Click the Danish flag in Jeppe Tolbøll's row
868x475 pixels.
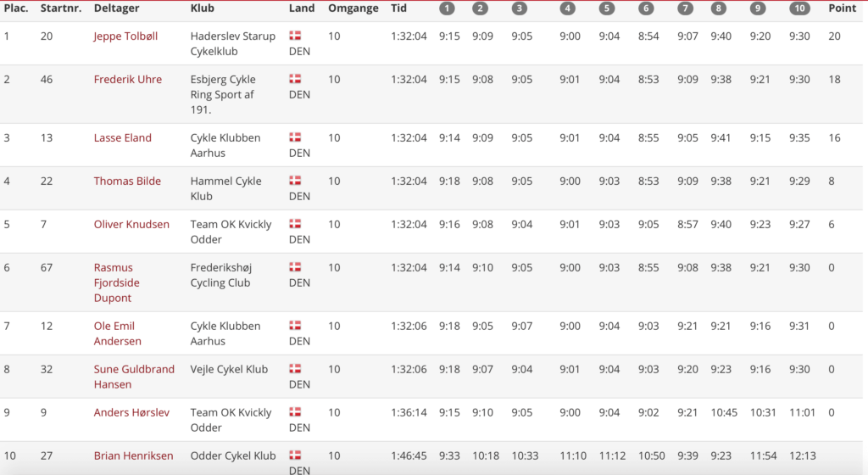point(295,36)
